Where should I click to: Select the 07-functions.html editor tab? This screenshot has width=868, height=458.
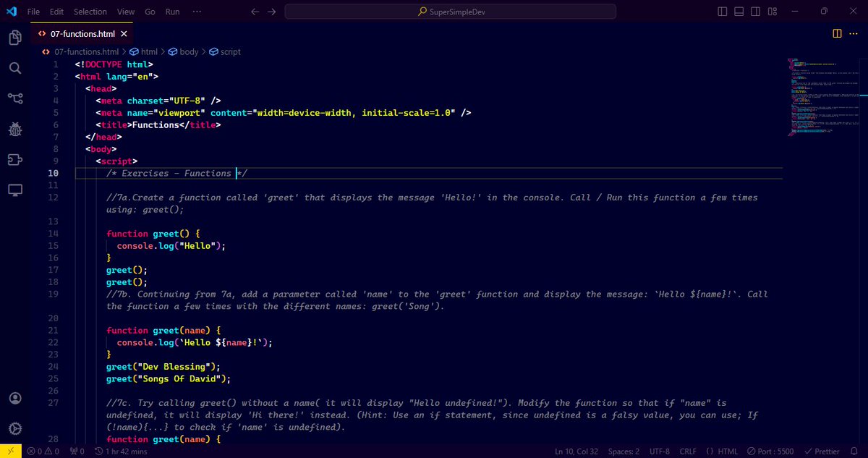click(x=82, y=34)
